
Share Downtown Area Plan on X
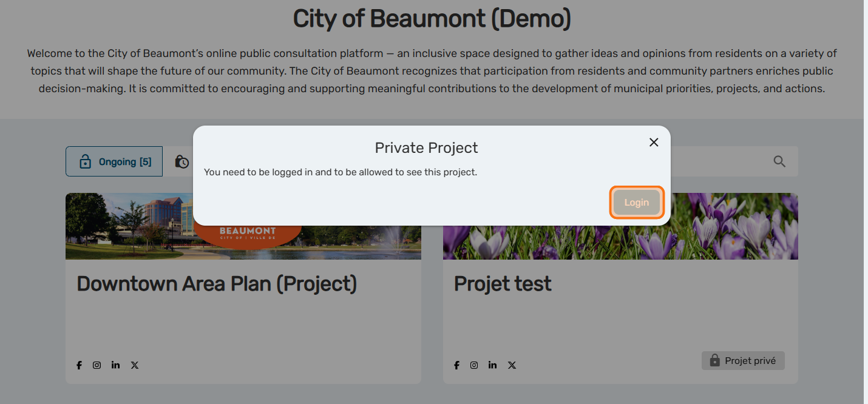(135, 365)
